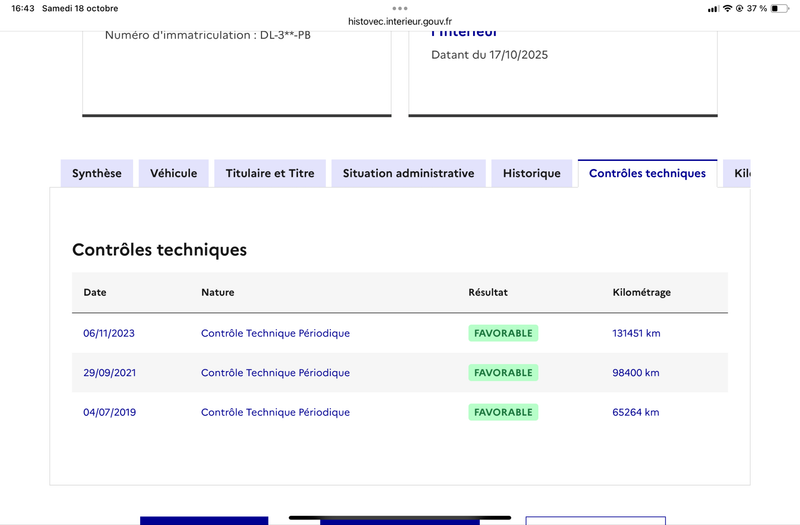Tap the three-dot multitasking icon at top
This screenshot has height=525, width=800.
coord(400,8)
